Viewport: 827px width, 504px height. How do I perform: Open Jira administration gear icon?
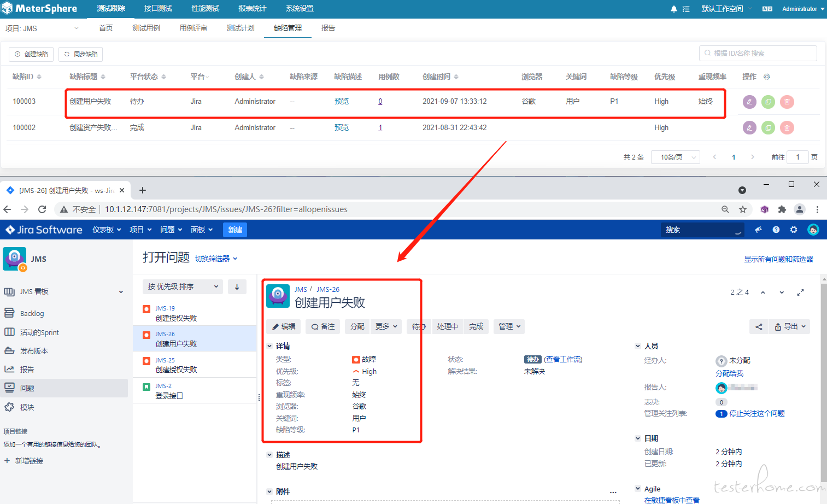(794, 230)
